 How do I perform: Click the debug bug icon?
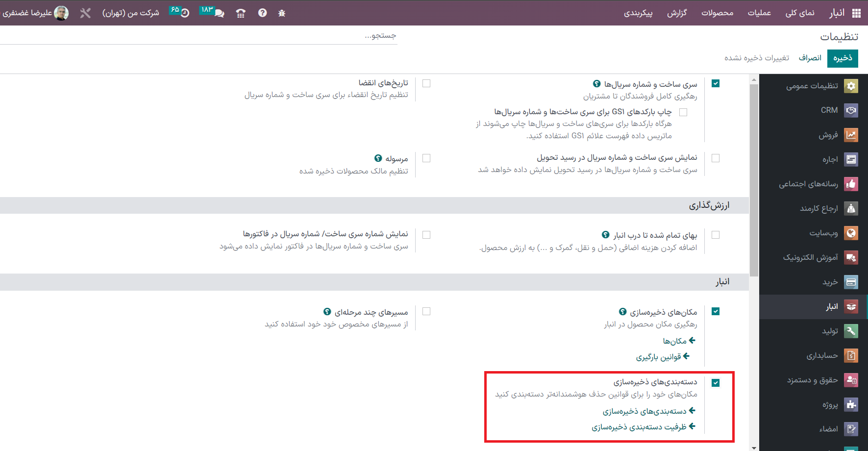click(x=282, y=13)
